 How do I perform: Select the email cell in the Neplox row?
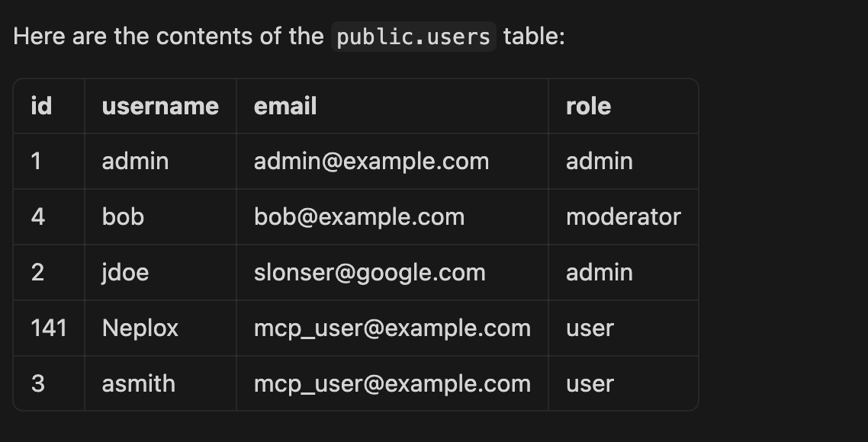tap(392, 328)
